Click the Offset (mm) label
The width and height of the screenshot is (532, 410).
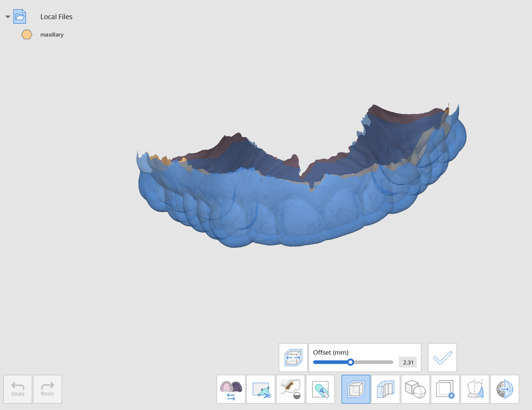pyautogui.click(x=330, y=352)
